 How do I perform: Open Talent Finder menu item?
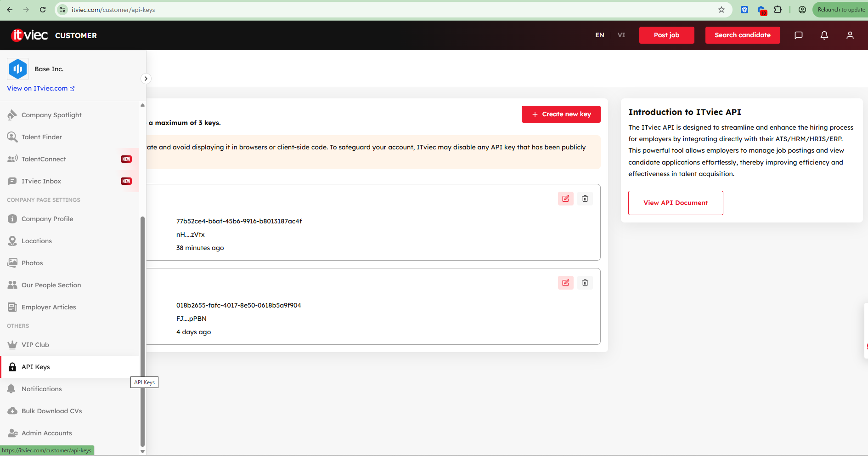[70, 137]
